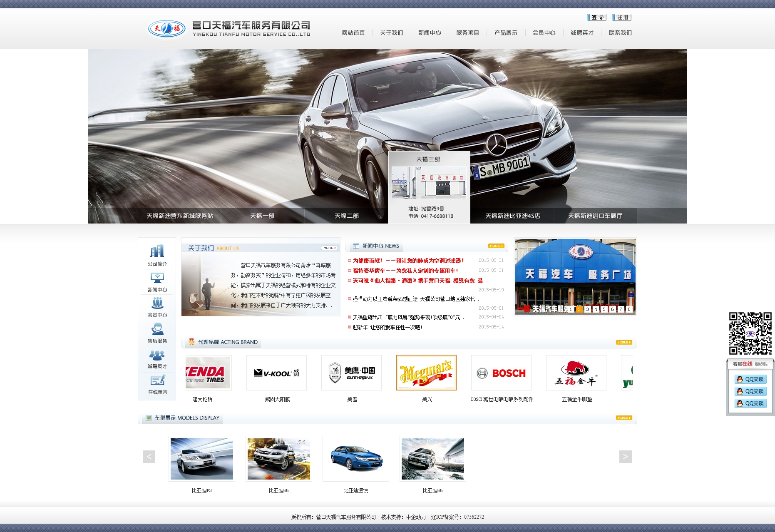This screenshot has width=775, height=532.
Task: Jump to slide 2 in photo slideshow
Action: point(579,309)
